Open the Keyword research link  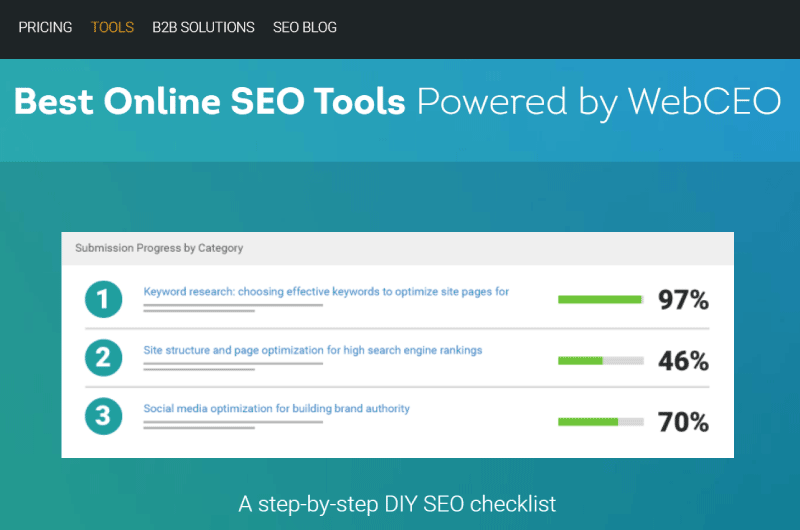click(326, 292)
